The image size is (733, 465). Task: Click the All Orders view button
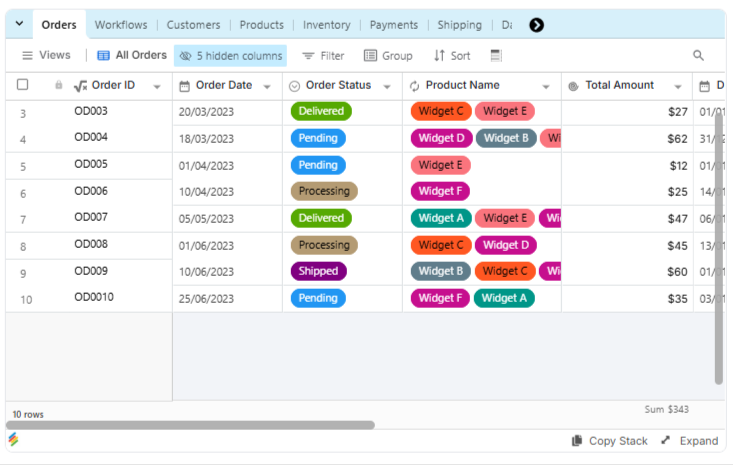pyautogui.click(x=132, y=55)
